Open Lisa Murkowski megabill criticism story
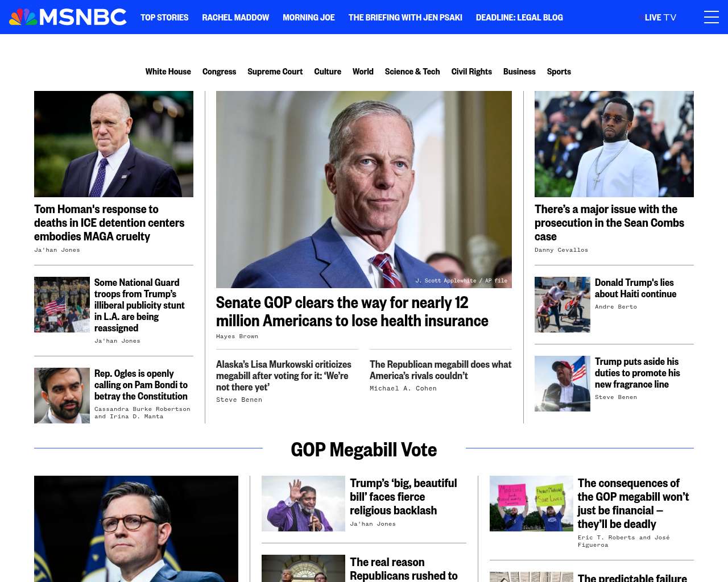 tap(283, 376)
